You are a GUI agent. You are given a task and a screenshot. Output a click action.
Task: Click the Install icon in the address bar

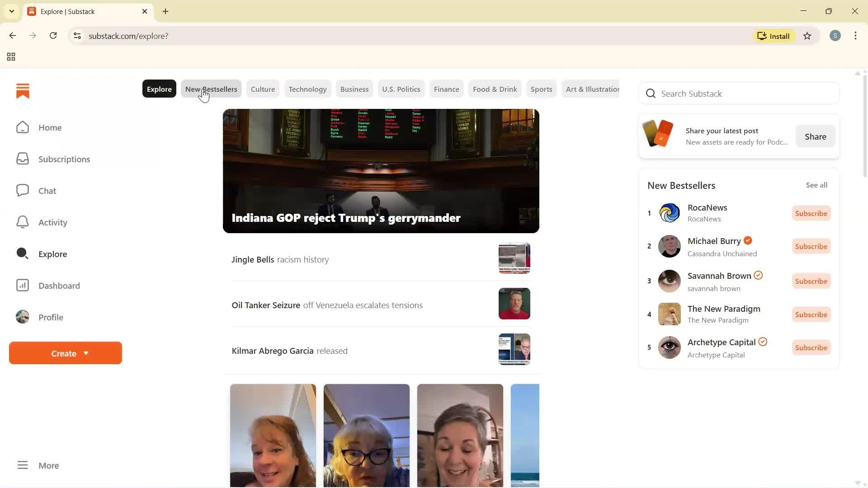(x=773, y=36)
